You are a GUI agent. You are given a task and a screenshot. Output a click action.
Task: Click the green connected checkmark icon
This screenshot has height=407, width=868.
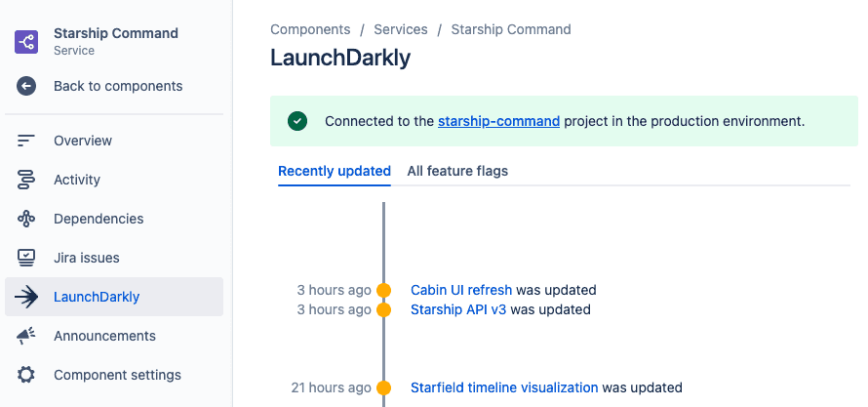point(297,121)
